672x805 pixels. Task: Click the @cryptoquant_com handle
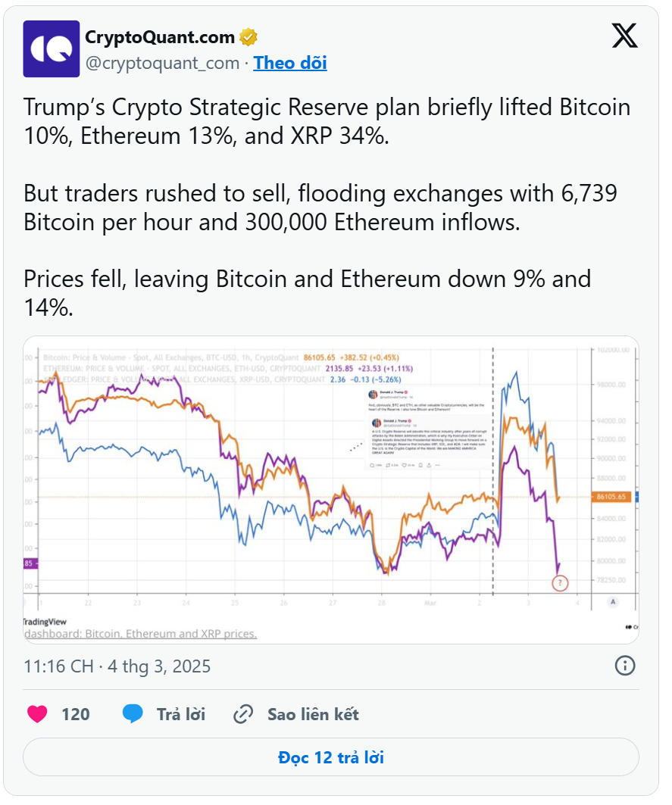(x=162, y=63)
